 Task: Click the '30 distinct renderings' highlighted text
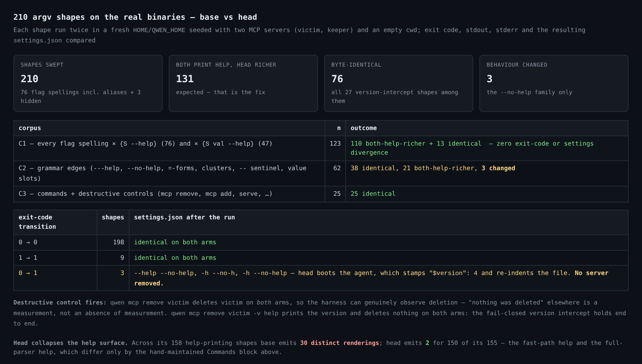[339, 343]
